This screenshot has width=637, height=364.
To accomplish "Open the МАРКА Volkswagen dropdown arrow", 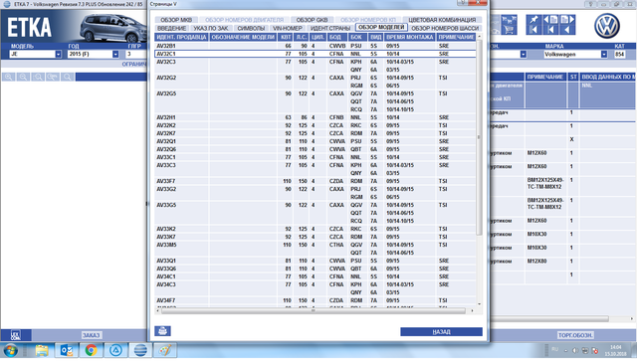I will pos(604,54).
